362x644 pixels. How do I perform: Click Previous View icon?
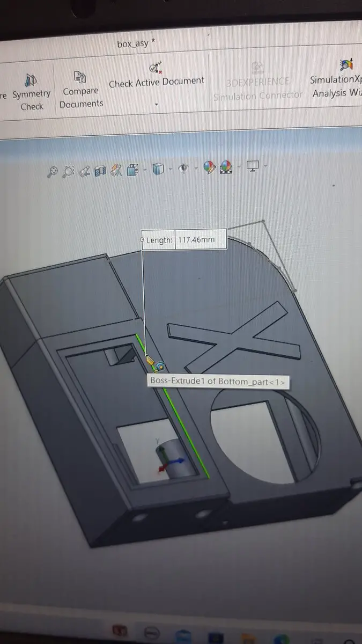pyautogui.click(x=85, y=171)
